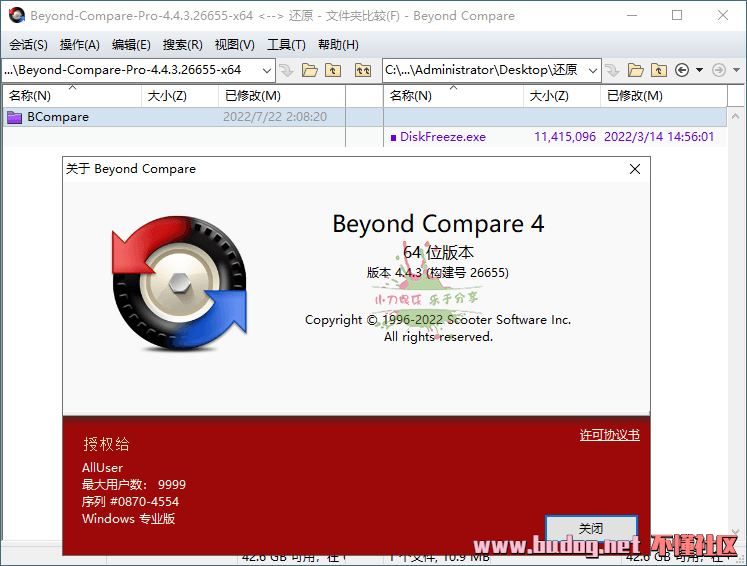Click the right pane browse-folder icon
This screenshot has width=747, height=566.
click(x=636, y=71)
